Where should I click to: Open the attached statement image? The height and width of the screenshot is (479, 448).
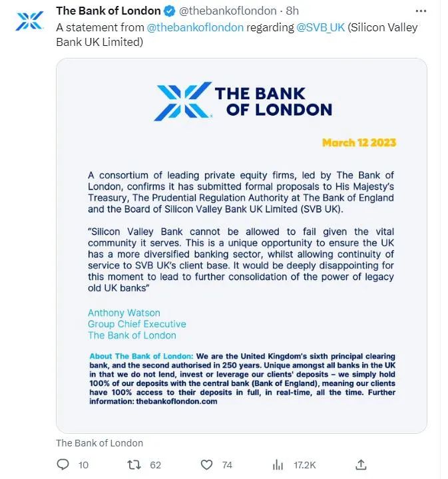click(242, 245)
